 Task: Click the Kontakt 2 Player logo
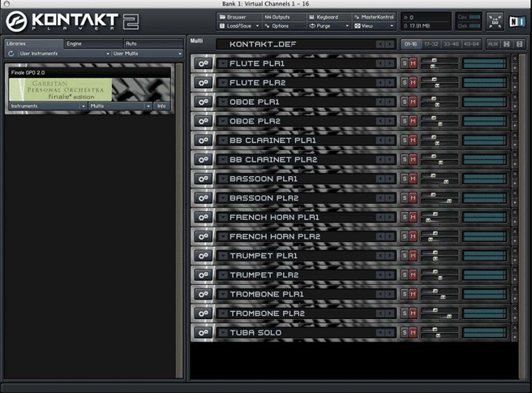pos(72,22)
